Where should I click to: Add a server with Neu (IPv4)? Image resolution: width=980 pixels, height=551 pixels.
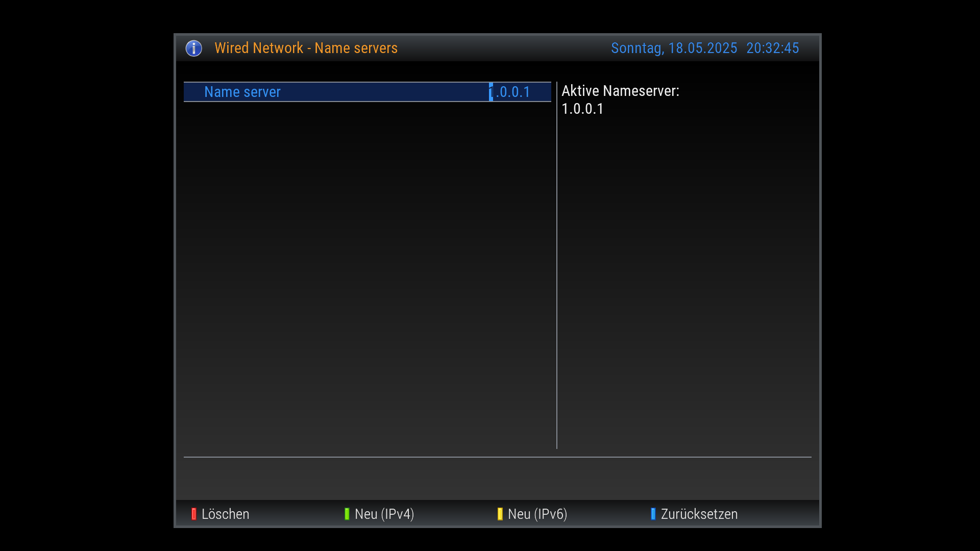(x=384, y=514)
